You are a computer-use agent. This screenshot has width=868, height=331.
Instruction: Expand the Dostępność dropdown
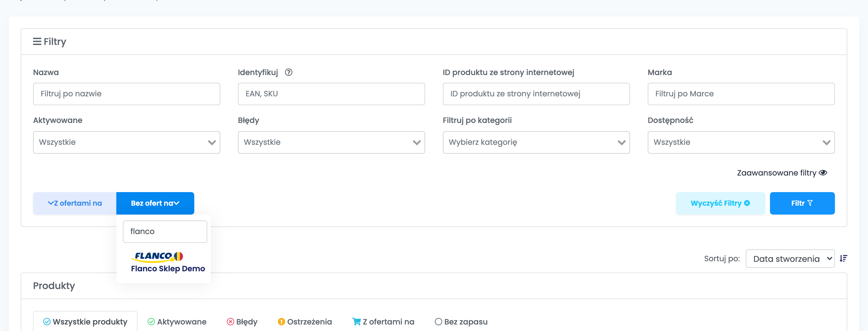tap(741, 142)
